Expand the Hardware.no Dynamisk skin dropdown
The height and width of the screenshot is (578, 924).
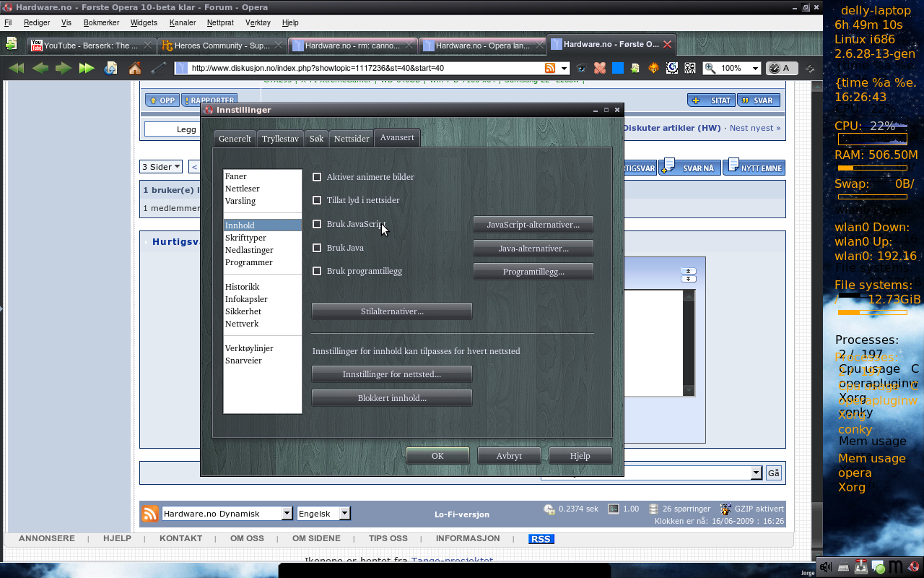[287, 514]
